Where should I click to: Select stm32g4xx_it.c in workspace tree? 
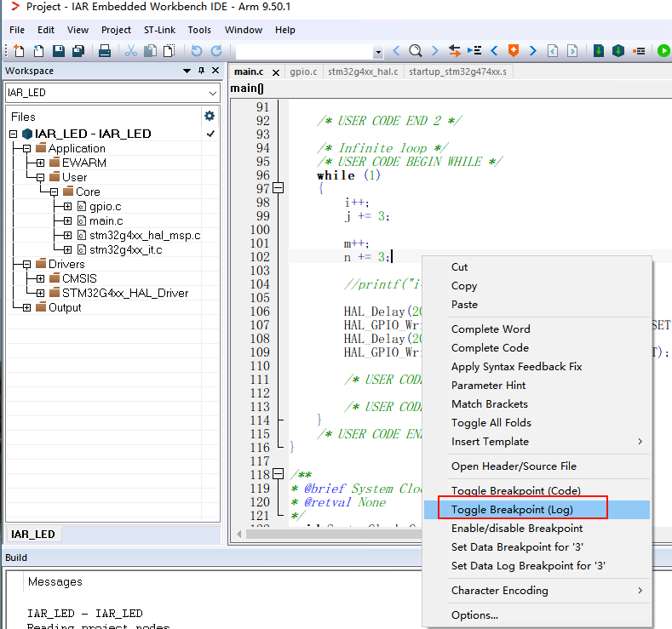[x=125, y=249]
